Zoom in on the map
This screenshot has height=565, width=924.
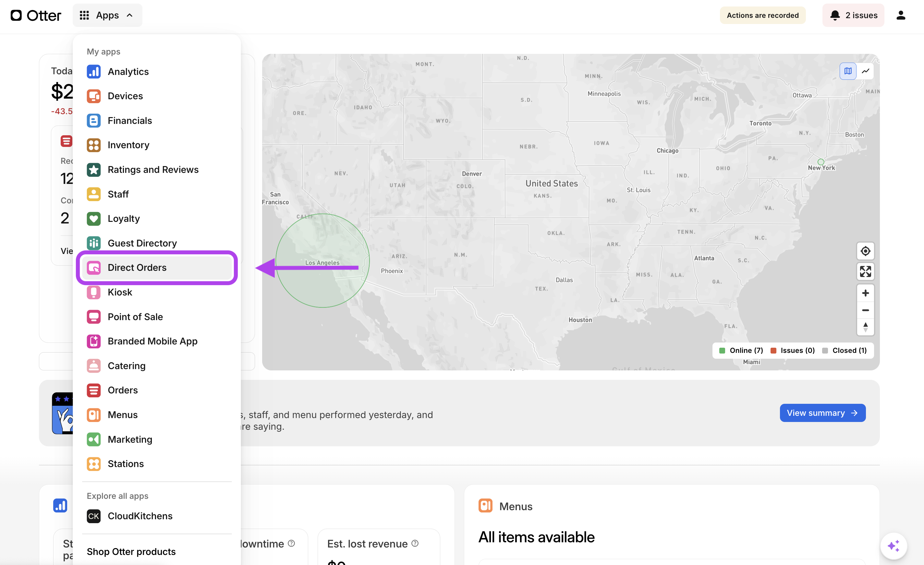[865, 293]
